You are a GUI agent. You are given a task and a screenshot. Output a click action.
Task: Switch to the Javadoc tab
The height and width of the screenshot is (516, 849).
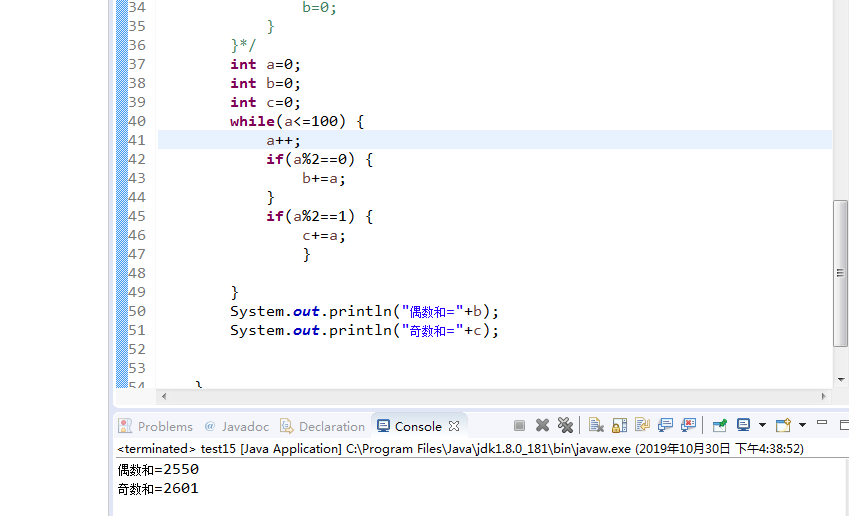(x=245, y=427)
